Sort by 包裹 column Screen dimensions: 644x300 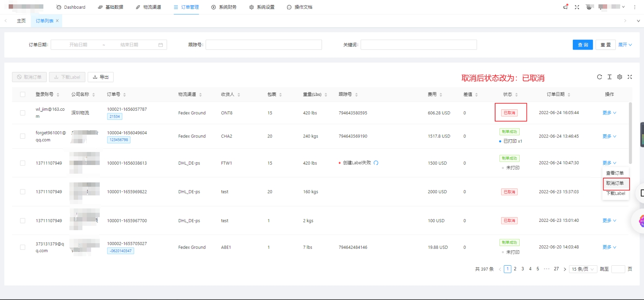[280, 94]
